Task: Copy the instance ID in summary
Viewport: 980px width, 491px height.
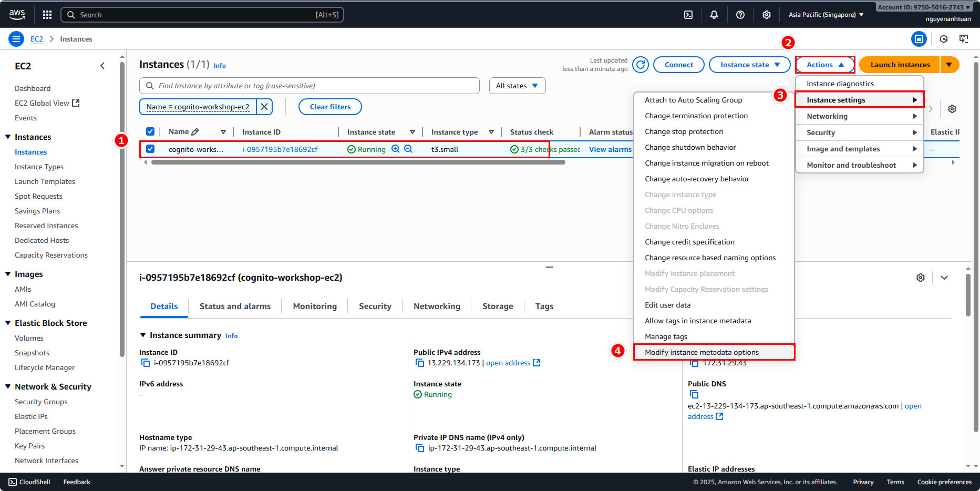Action: (x=146, y=363)
